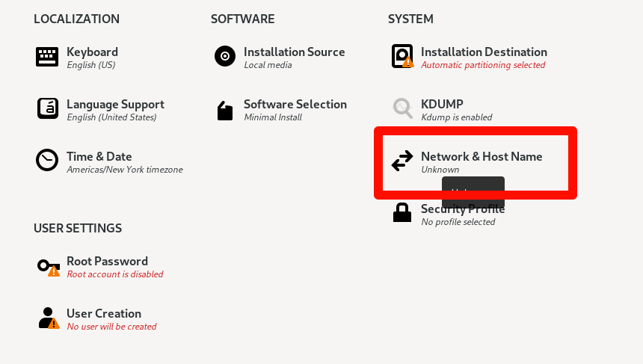Click 'No user will be created' warning
This screenshot has width=643, height=364.
click(111, 327)
